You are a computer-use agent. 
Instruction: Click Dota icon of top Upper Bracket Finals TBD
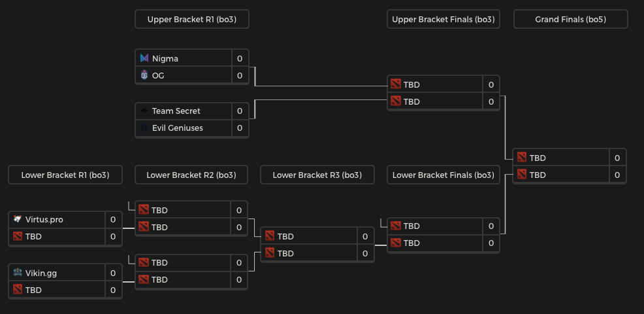click(395, 84)
